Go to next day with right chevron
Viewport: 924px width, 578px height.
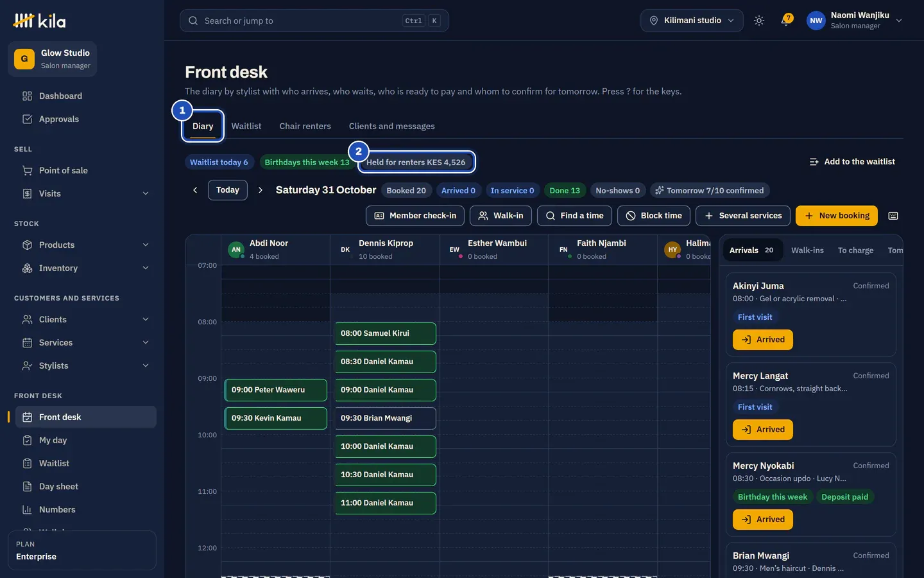click(261, 190)
